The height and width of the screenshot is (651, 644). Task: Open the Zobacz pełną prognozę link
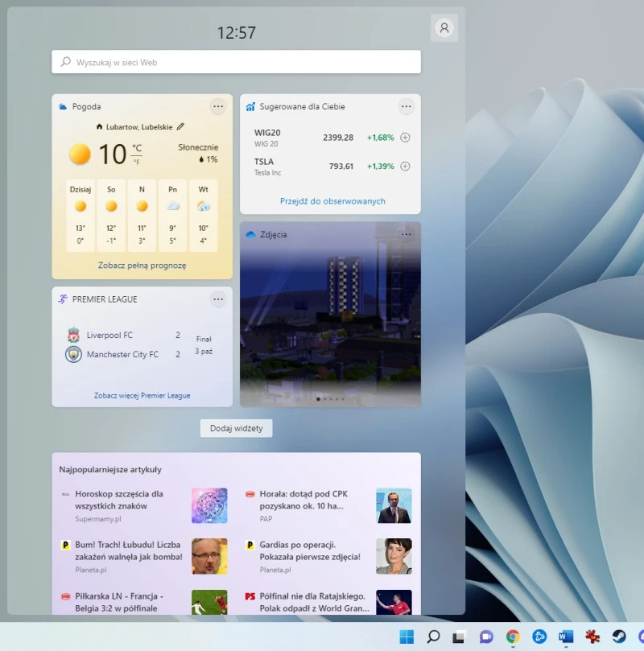pos(142,265)
